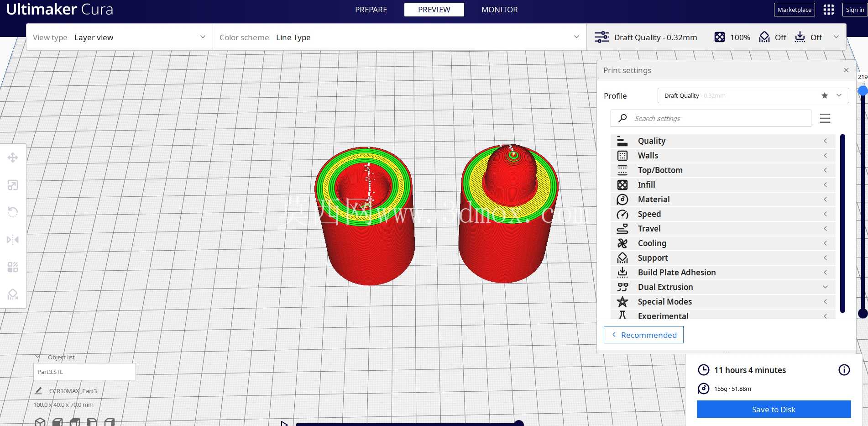The image size is (868, 426).
Task: Switch to front view cube icon
Action: 58,422
